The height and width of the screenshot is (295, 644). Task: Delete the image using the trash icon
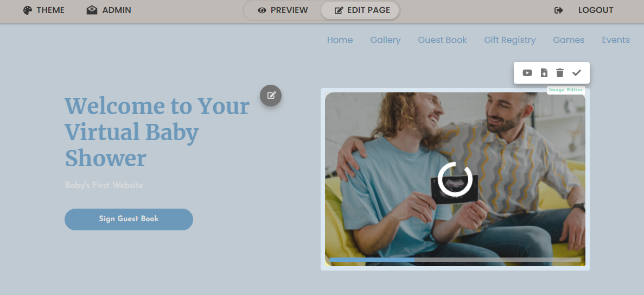pos(560,73)
